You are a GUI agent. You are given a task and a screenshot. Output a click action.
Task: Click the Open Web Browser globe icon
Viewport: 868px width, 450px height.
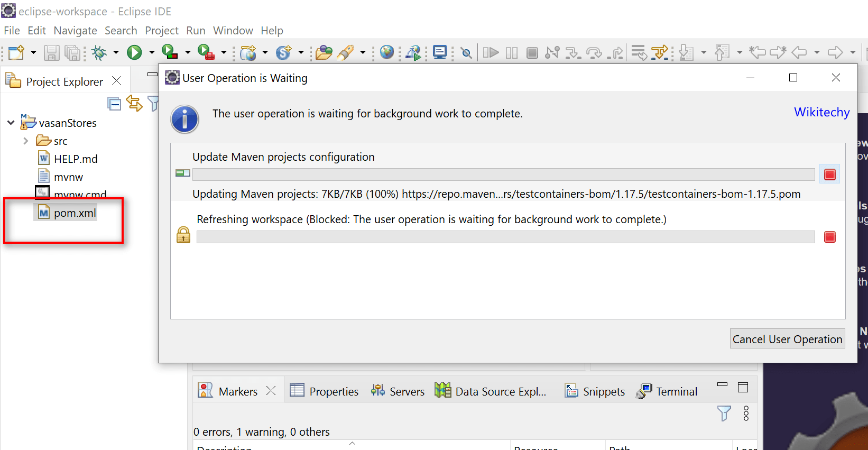(387, 52)
